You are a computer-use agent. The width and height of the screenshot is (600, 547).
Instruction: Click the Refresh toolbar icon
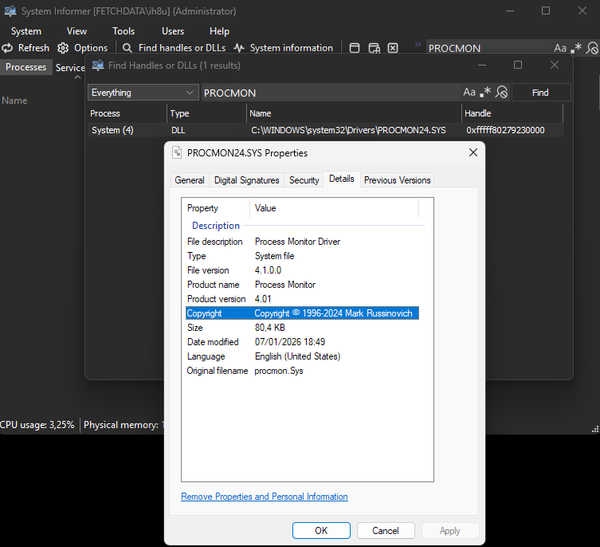coord(9,48)
